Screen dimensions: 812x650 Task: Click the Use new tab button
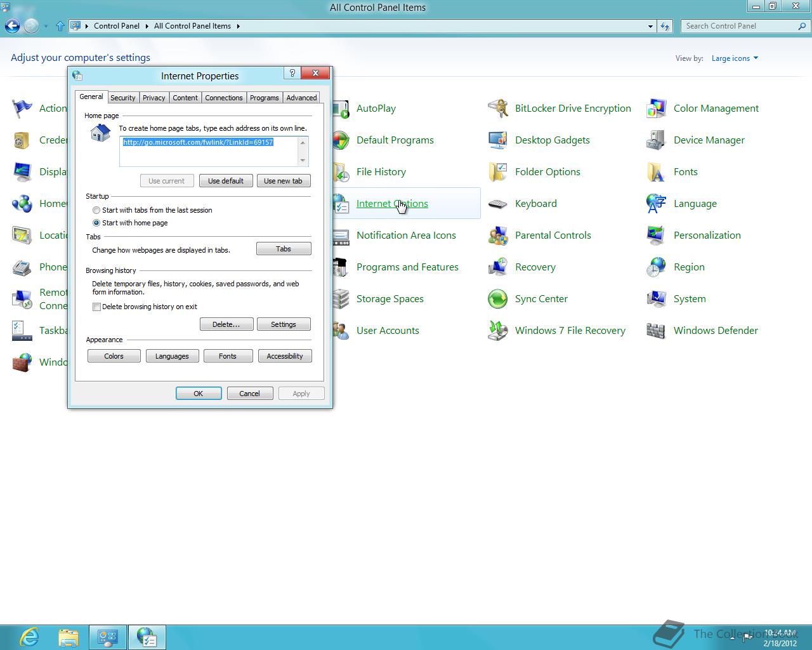(x=284, y=181)
